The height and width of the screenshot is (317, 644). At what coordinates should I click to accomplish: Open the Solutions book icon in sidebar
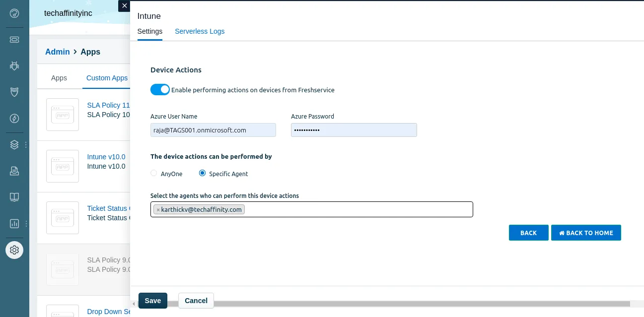14,197
